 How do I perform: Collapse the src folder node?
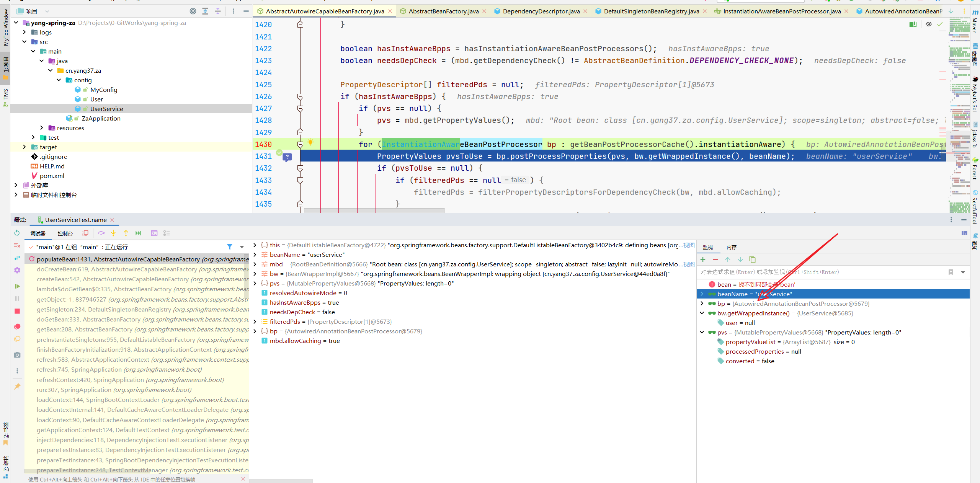coord(24,42)
